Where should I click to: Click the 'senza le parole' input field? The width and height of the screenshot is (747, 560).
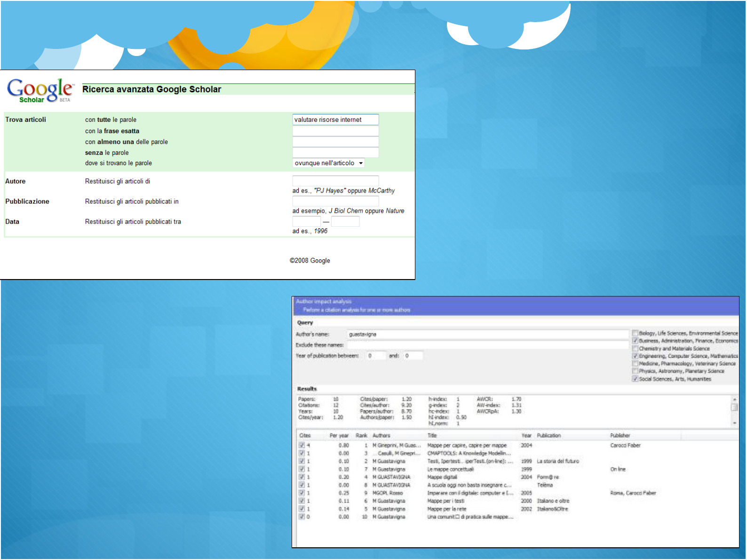click(335, 152)
